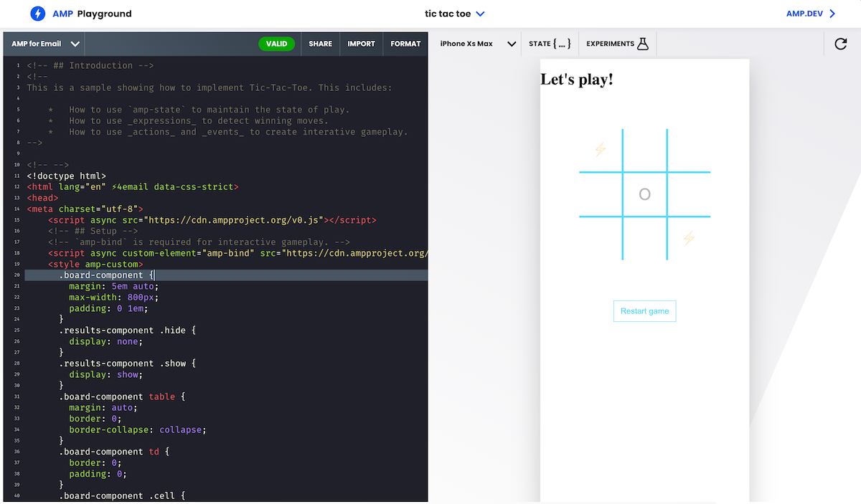The height and width of the screenshot is (504, 861).
Task: Open the tic tac toe samples dropdown
Action: click(448, 13)
